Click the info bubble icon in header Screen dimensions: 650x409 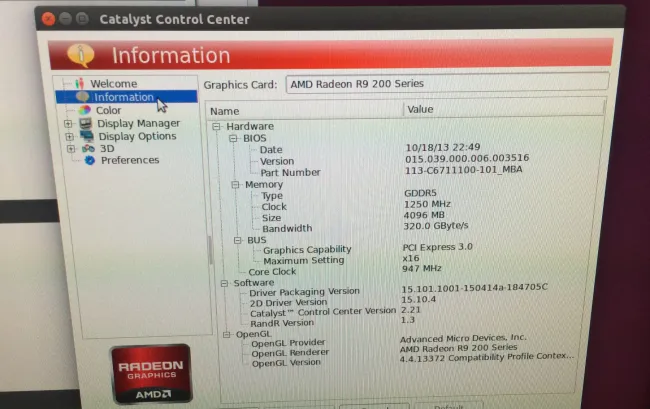(x=80, y=55)
